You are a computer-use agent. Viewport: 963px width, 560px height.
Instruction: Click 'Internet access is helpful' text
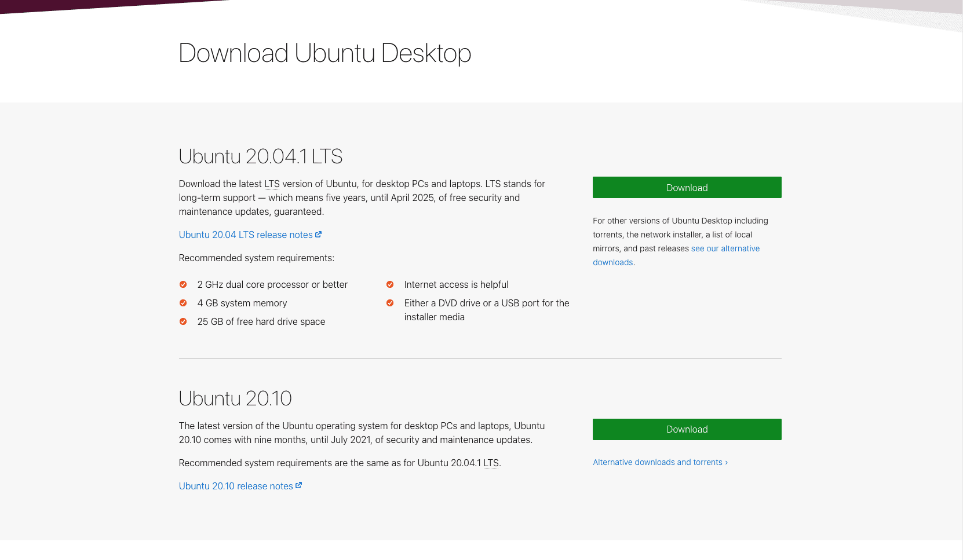pyautogui.click(x=456, y=284)
